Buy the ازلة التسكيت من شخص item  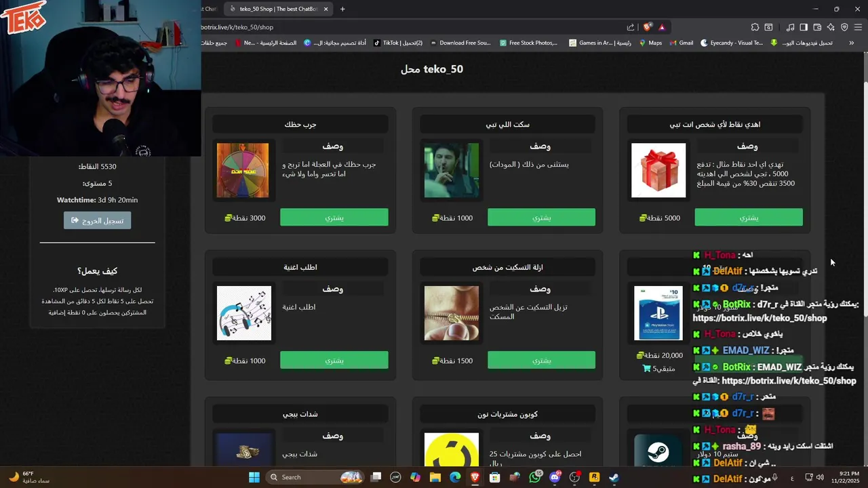[x=541, y=360]
